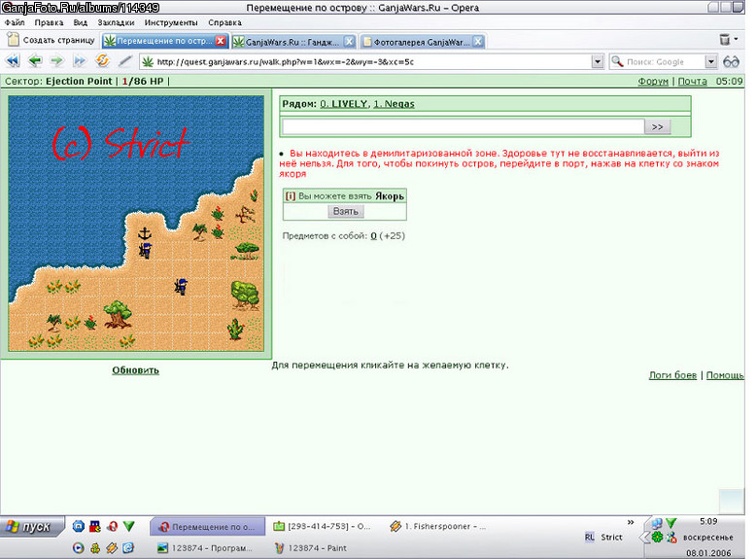Click the wand pencil toolbar icon
The image size is (756, 559).
click(125, 61)
